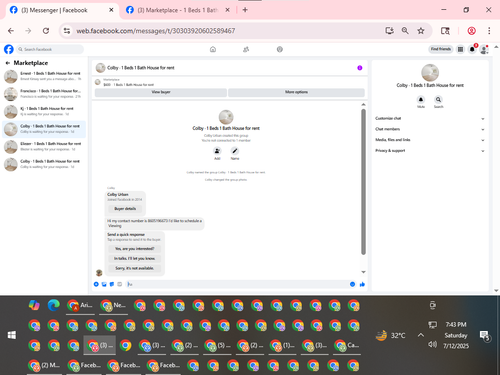Open the 32°C weather widget
500x375 pixels.
tap(391, 335)
